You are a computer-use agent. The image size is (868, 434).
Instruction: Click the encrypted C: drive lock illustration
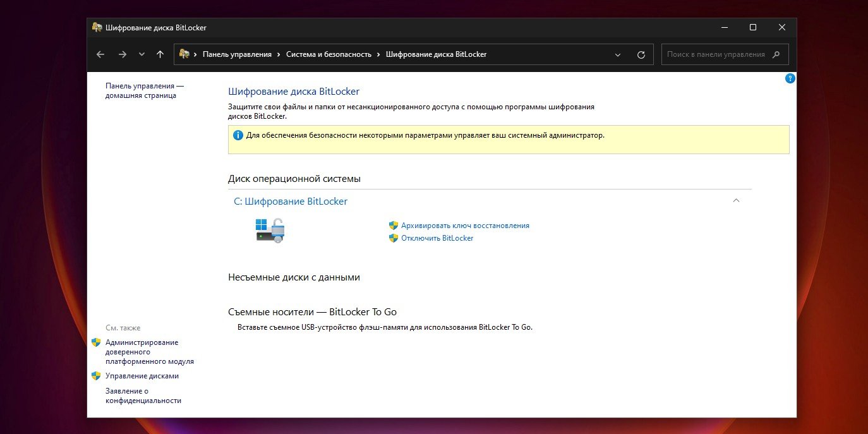pos(270,230)
